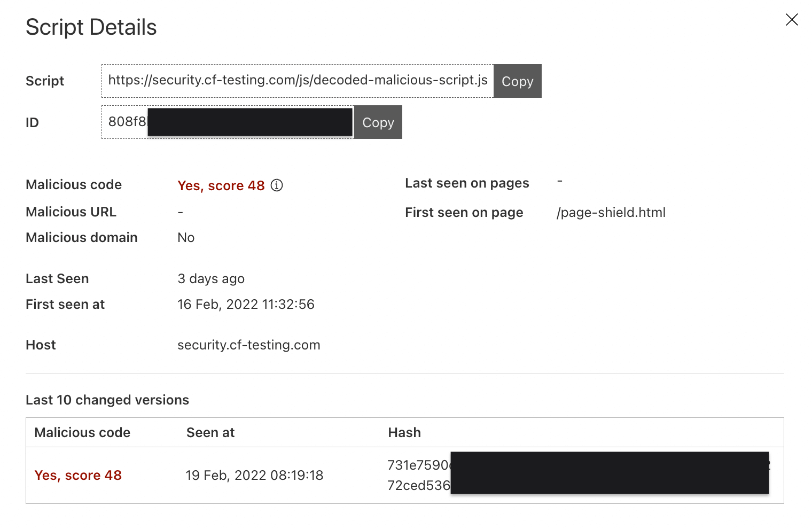
Task: Open the score 48 info tooltip
Action: click(277, 185)
